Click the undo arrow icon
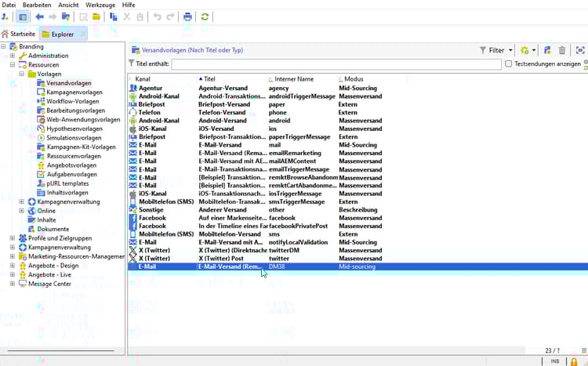The height and width of the screenshot is (366, 588). pos(158,17)
